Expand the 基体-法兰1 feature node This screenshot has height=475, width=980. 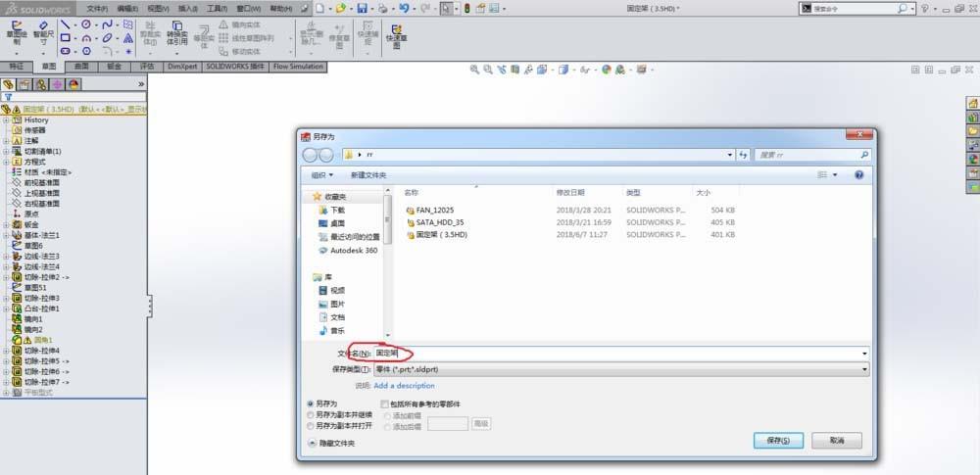[x=6, y=235]
